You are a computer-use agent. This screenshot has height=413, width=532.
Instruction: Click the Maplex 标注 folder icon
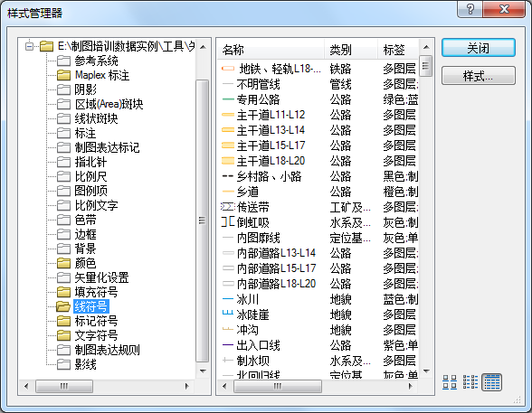pyautogui.click(x=63, y=75)
